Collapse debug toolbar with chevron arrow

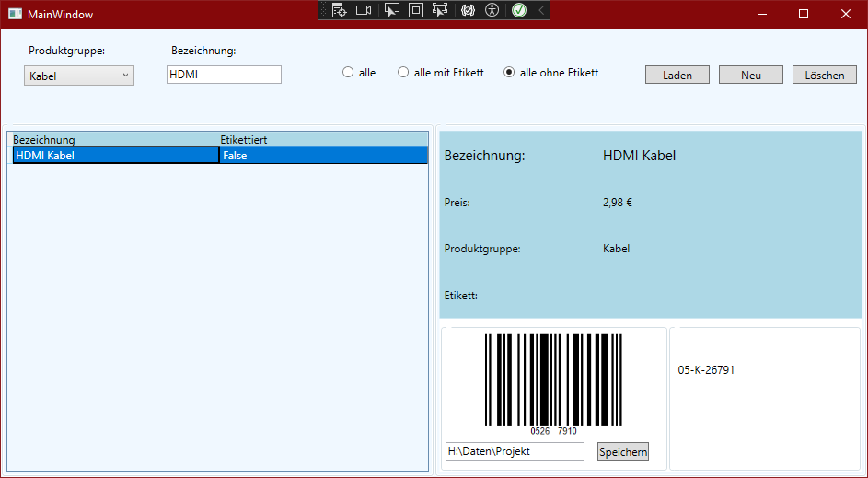pyautogui.click(x=541, y=10)
